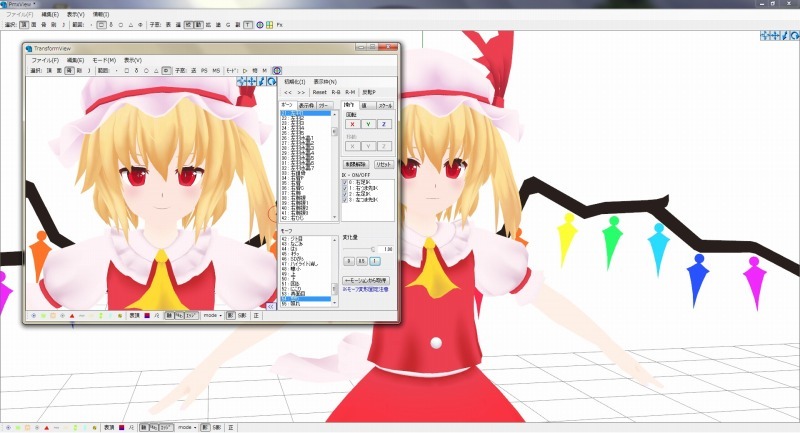
Task: Select morph row 47: ハイライト消し
Action: (305, 264)
